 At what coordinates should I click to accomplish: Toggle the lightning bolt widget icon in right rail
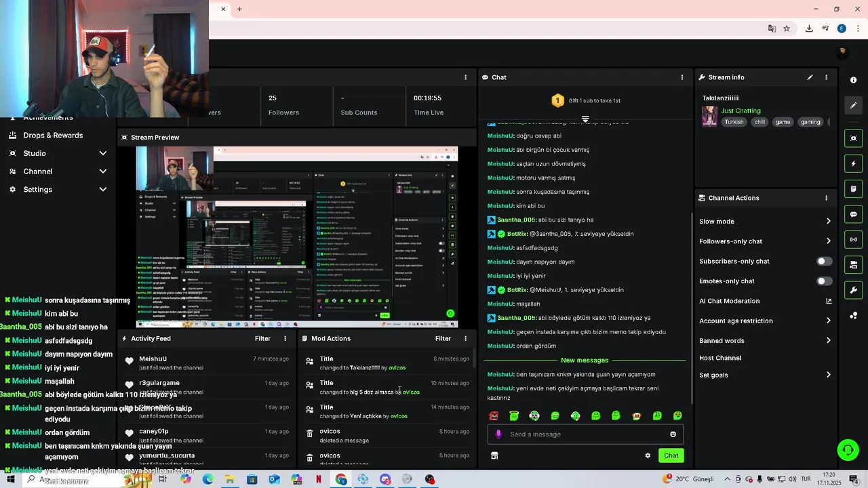pyautogui.click(x=853, y=163)
